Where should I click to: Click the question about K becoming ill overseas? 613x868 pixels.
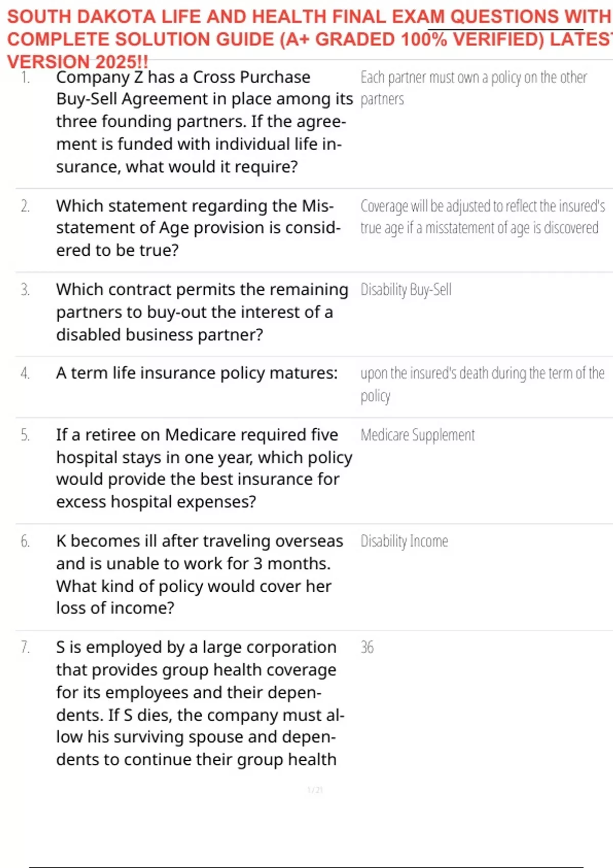coord(199,574)
